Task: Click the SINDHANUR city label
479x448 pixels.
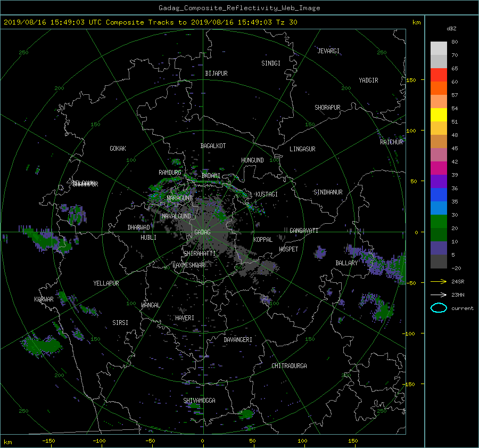Action: click(328, 192)
